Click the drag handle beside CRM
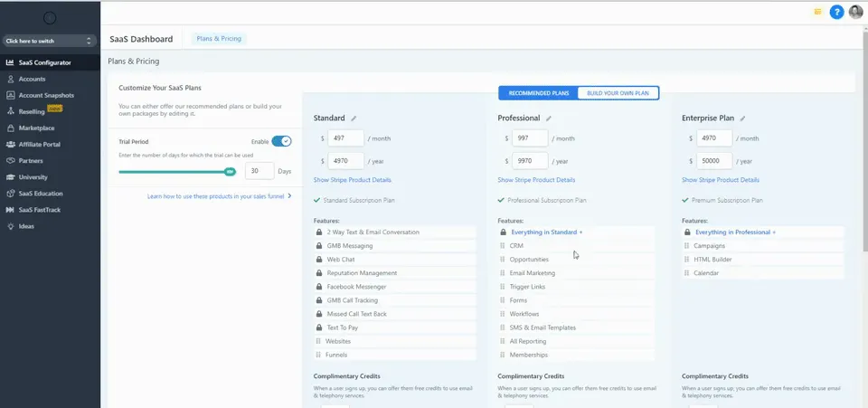Image resolution: width=868 pixels, height=408 pixels. click(503, 246)
